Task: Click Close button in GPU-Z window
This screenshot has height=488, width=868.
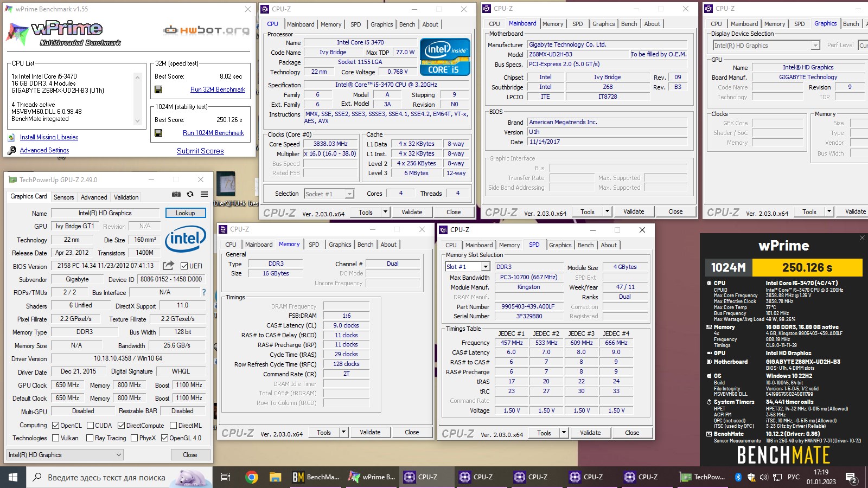Action: click(x=190, y=455)
